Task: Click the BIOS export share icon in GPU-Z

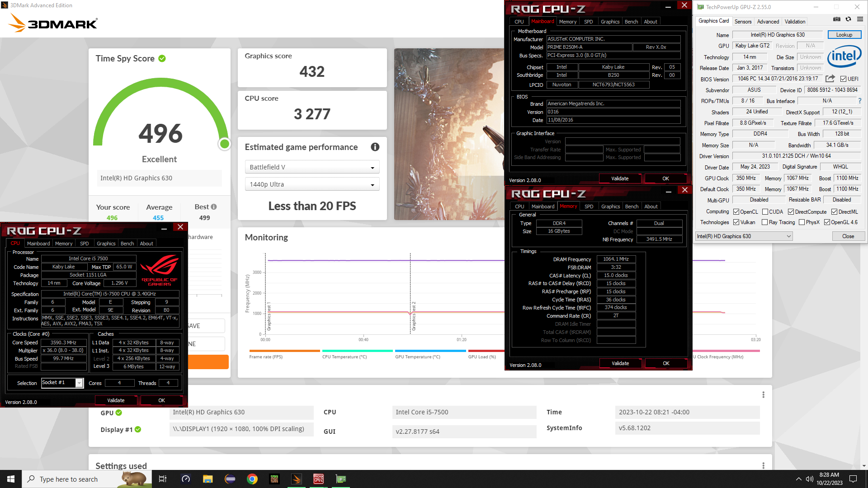Action: [x=830, y=79]
